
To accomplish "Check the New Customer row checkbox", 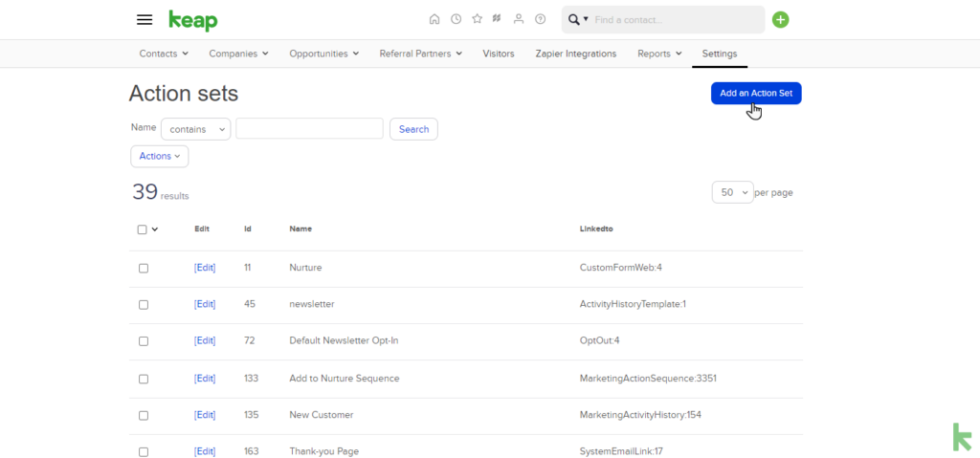I will 144,416.
